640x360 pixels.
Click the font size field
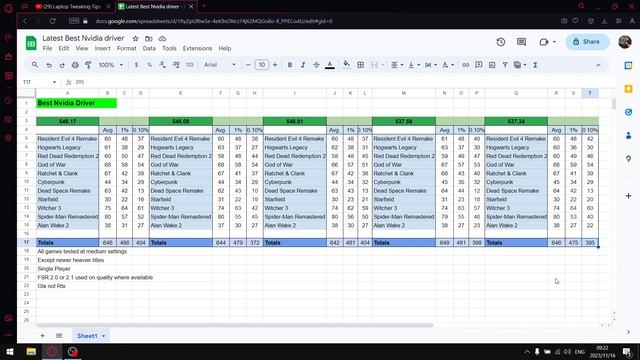(x=262, y=65)
